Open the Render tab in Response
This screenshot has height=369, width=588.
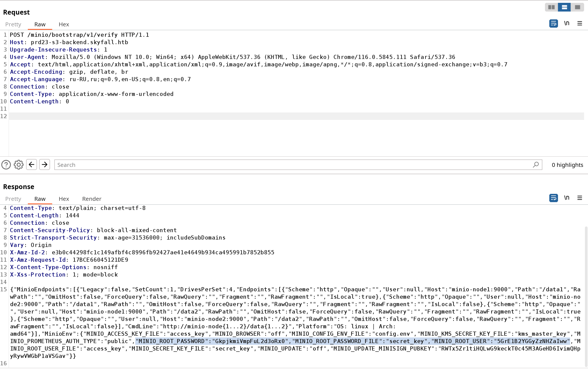point(92,199)
